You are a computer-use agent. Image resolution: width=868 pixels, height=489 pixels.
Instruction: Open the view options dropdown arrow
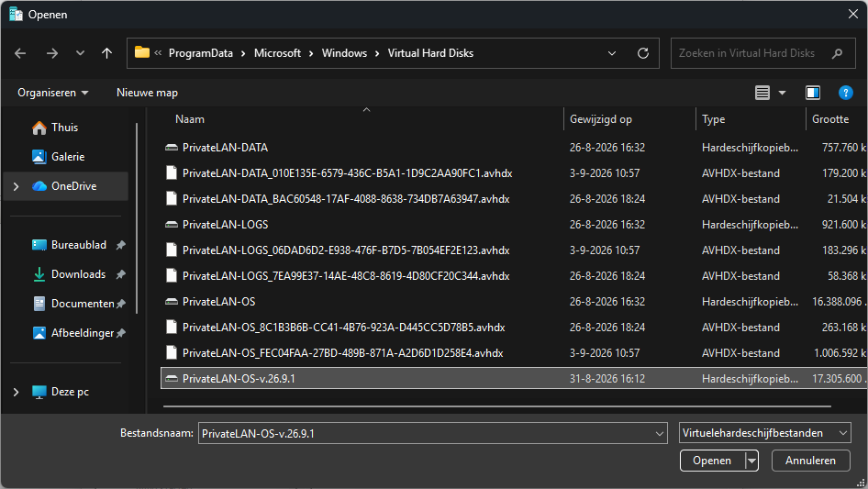coord(782,93)
